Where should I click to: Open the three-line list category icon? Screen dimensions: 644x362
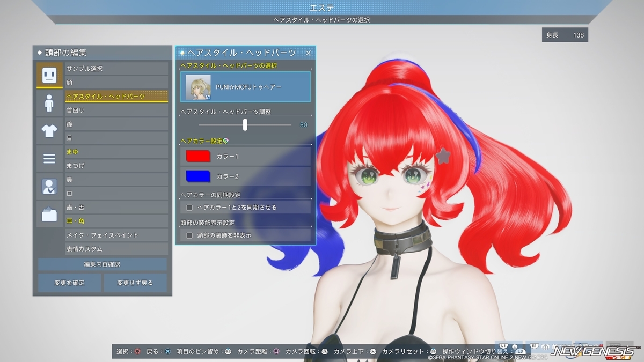(49, 158)
